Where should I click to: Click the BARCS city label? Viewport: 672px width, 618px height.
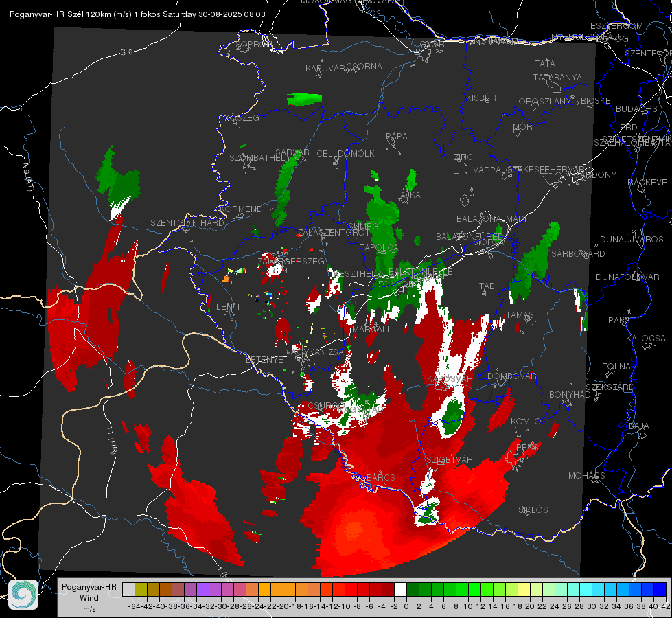click(381, 477)
